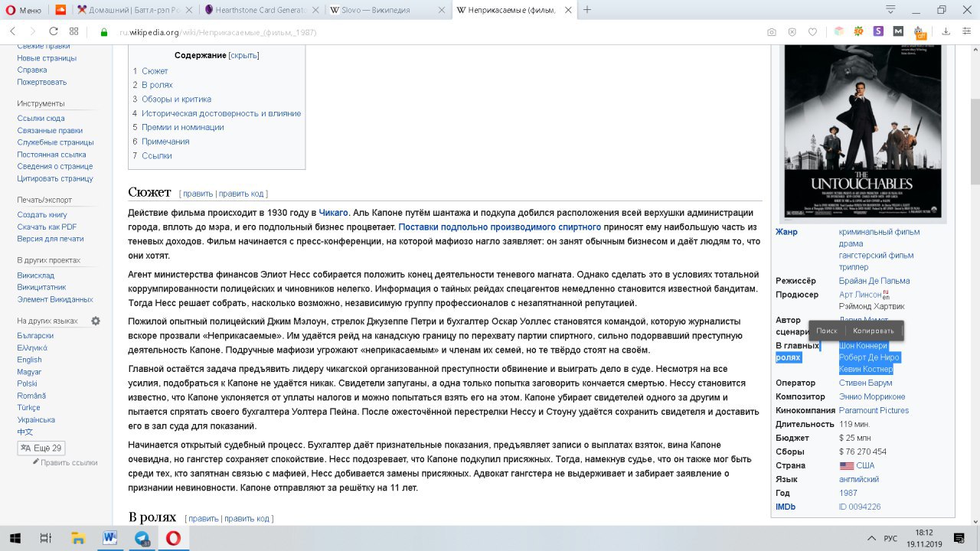The image size is (980, 551).
Task: Click Поиск in selection popup
Action: pyautogui.click(x=826, y=331)
